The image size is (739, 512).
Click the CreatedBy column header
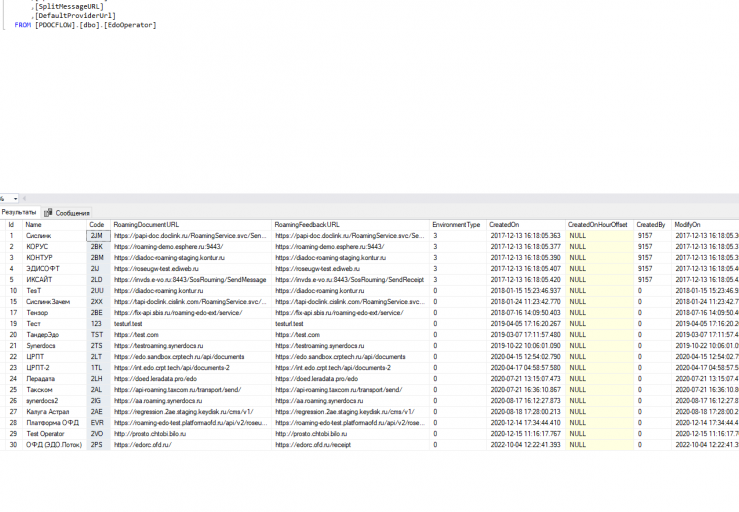651,225
